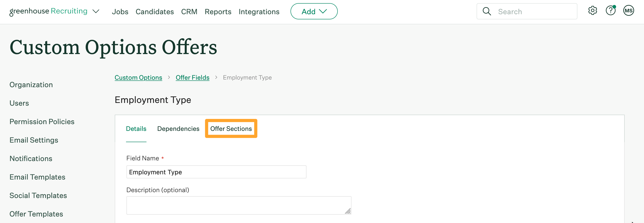644x223 pixels.
Task: Select the Details tab
Action: click(x=136, y=129)
